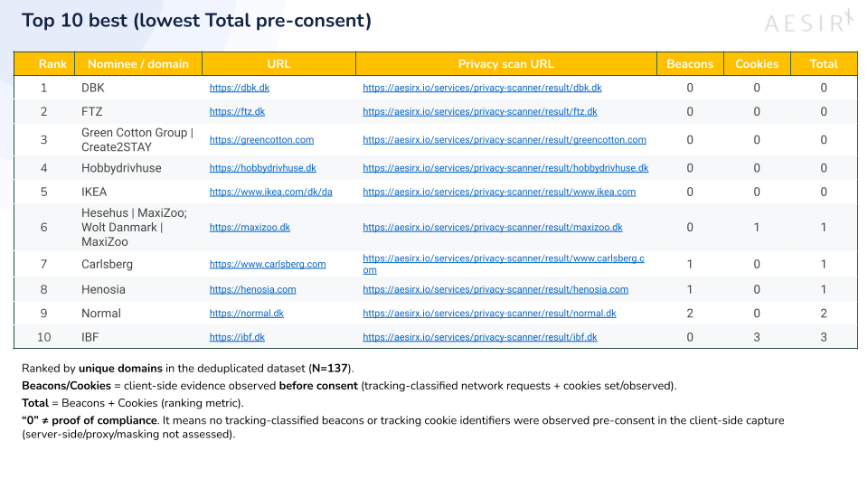Image resolution: width=868 pixels, height=488 pixels.
Task: Open the https://normal.dk link
Action: click(246, 314)
